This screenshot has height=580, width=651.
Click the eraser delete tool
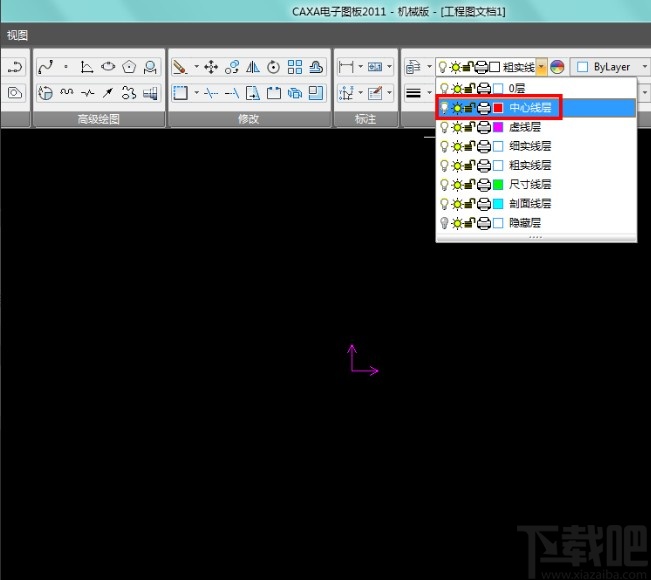(180, 67)
